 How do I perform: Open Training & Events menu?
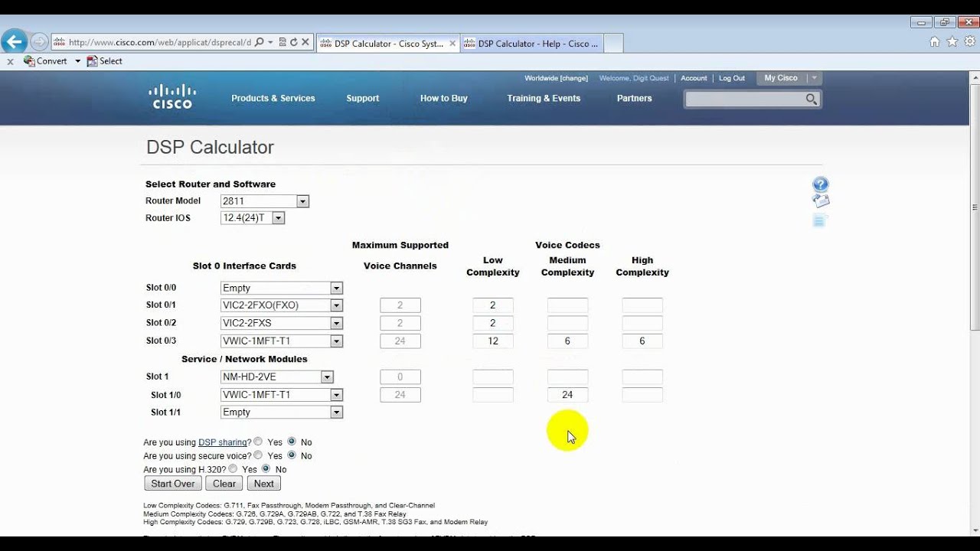544,98
